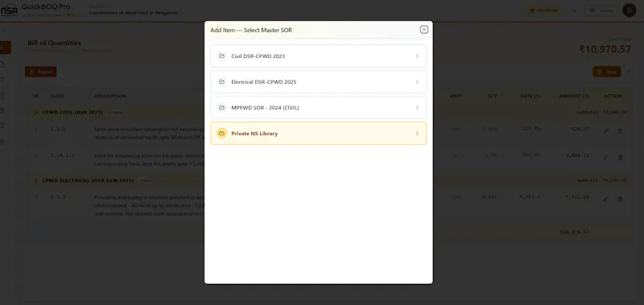Click the QTY column header
Viewport: 644px width, 305px height.
492,96
